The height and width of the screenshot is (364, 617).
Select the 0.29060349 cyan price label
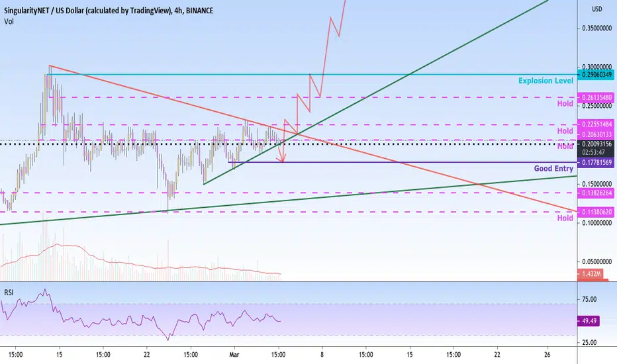coord(596,75)
